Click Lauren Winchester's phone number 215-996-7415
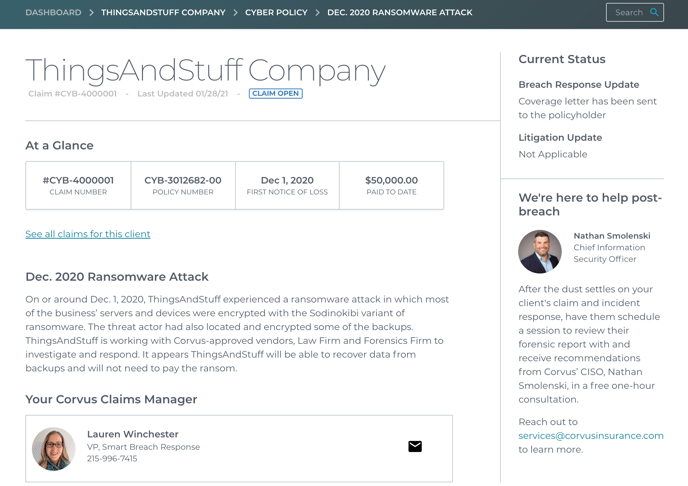The width and height of the screenshot is (688, 486). point(112,458)
